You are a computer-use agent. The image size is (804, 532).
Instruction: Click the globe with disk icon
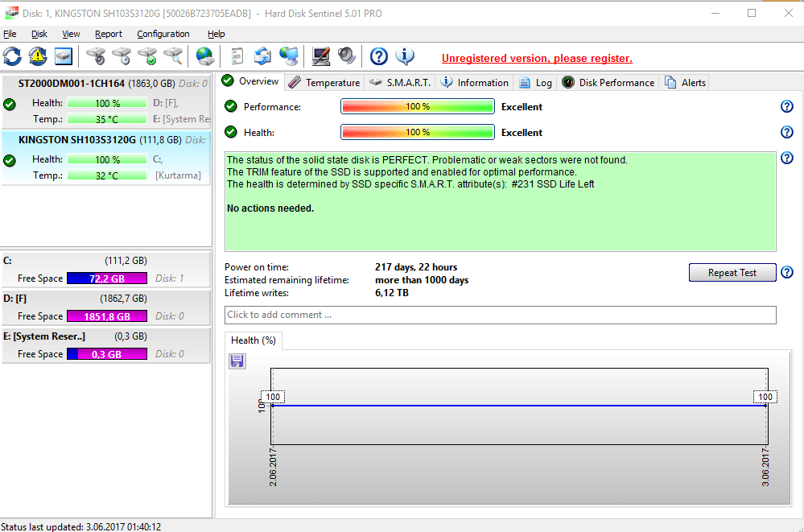205,56
